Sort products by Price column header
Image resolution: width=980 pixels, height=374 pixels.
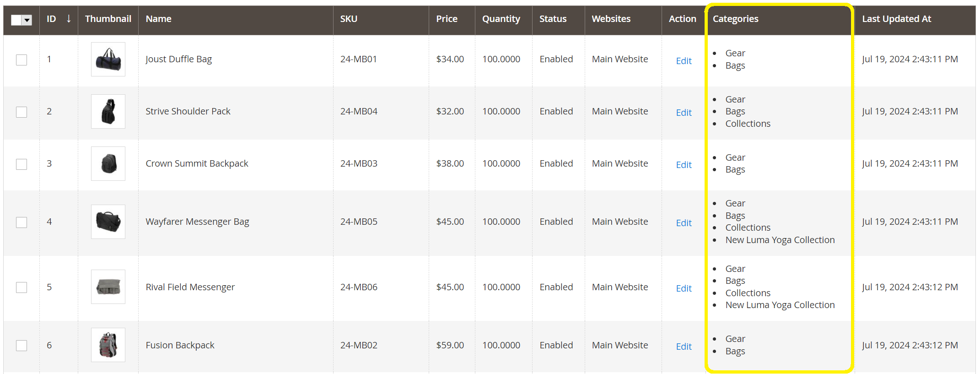point(447,19)
